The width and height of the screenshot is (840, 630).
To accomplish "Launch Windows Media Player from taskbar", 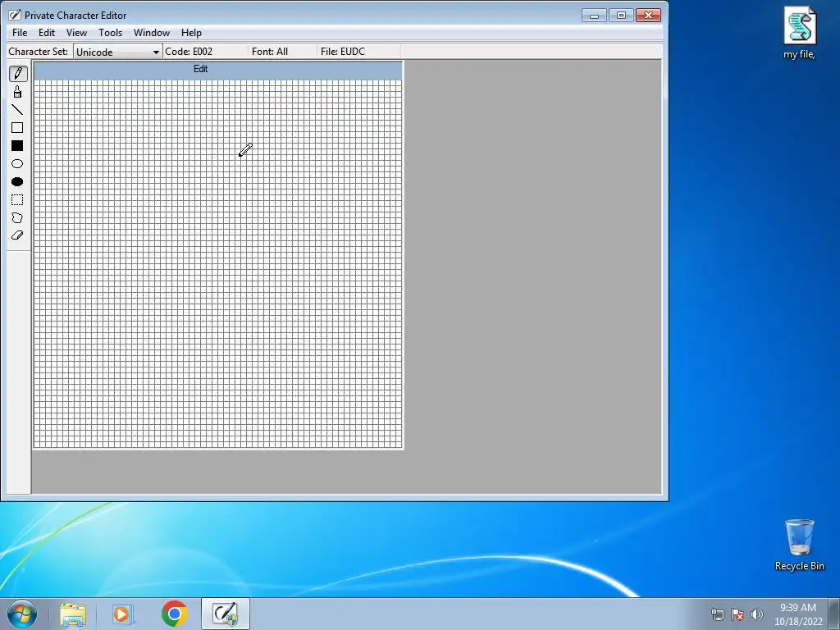I will pos(123,614).
